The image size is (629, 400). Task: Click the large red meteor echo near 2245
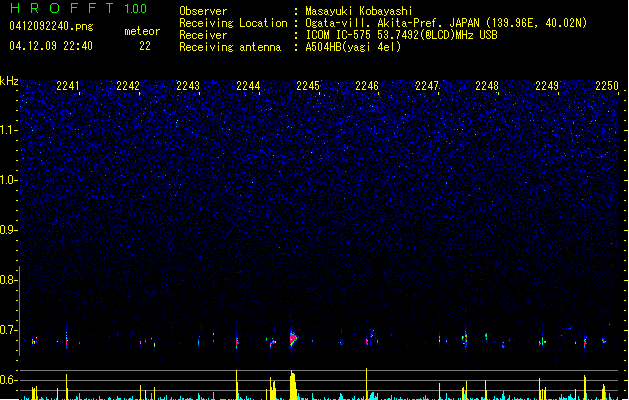[x=293, y=339]
